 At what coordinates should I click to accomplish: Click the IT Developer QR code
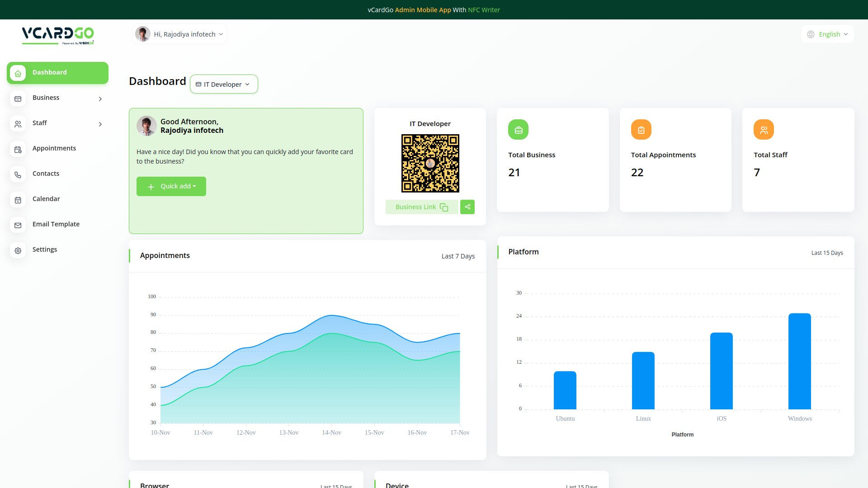(430, 163)
